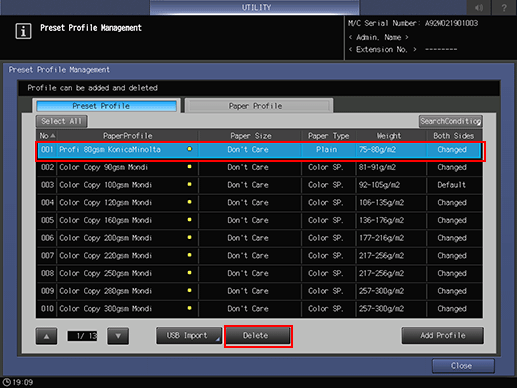
Task: Select profile 010 Color Copy 300gsm Mondi
Action: click(x=259, y=309)
